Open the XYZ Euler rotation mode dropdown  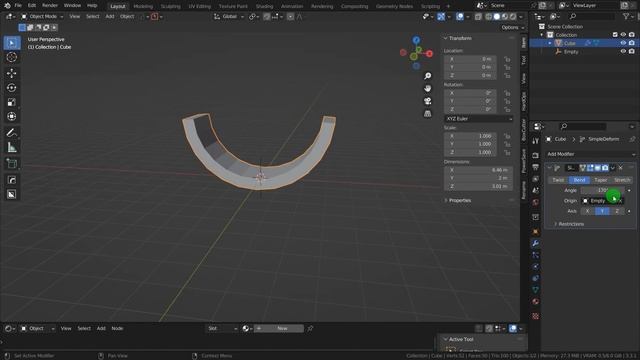(478, 119)
